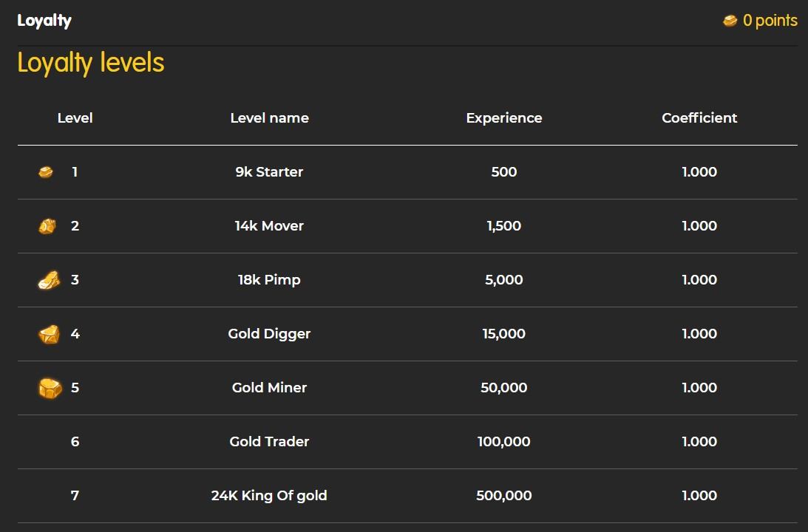Click the Experience column header
The width and height of the screenshot is (808, 532).
503,118
